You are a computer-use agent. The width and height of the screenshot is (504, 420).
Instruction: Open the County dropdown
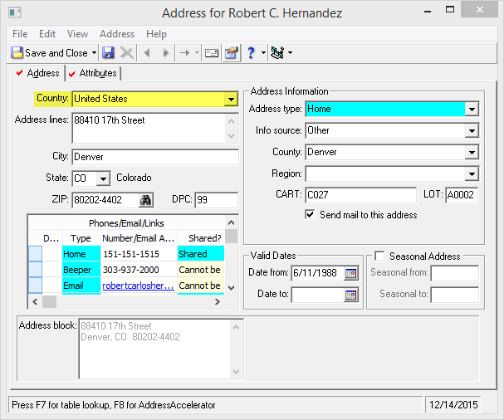tap(472, 153)
